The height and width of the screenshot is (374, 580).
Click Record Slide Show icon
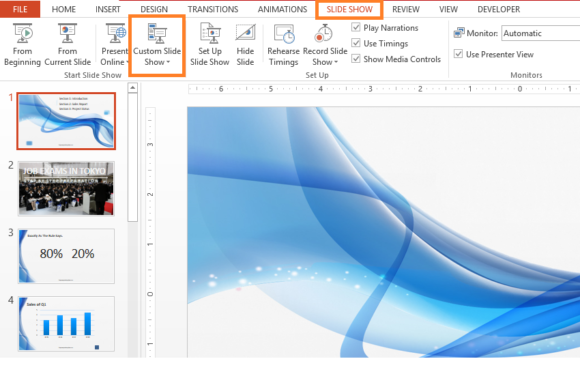[324, 33]
